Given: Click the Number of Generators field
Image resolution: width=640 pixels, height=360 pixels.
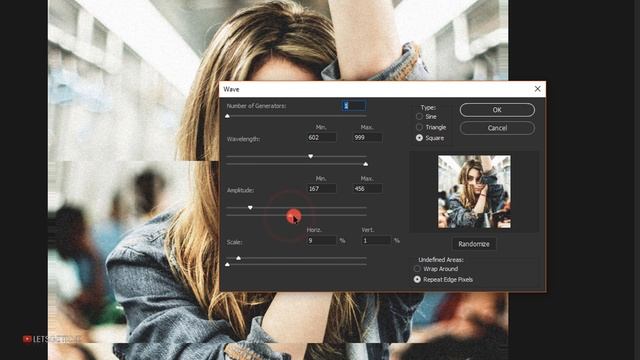Looking at the screenshot, I should (353, 106).
